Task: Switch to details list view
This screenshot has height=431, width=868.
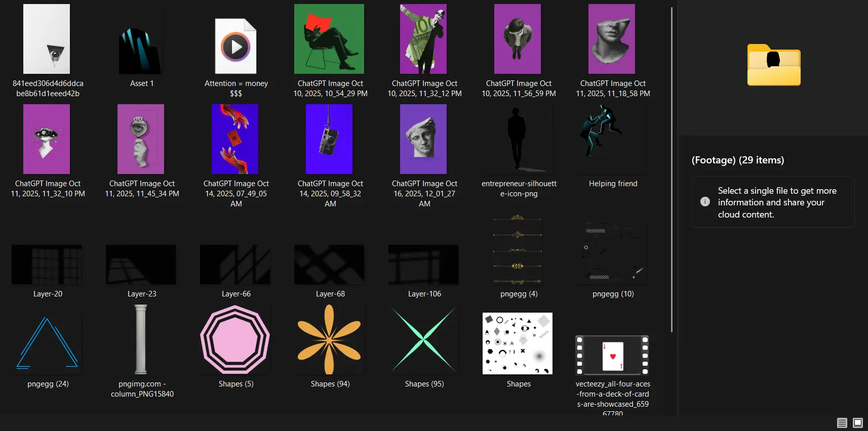Action: [842, 423]
